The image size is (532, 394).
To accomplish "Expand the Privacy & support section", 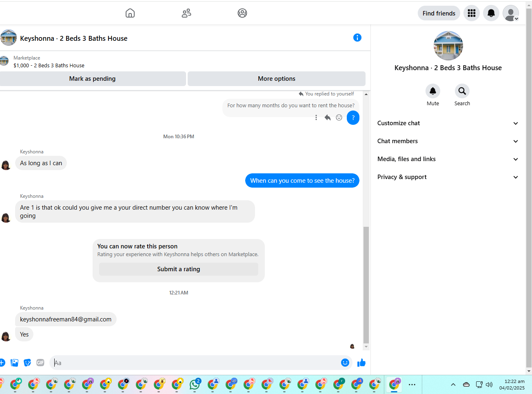I will (448, 177).
